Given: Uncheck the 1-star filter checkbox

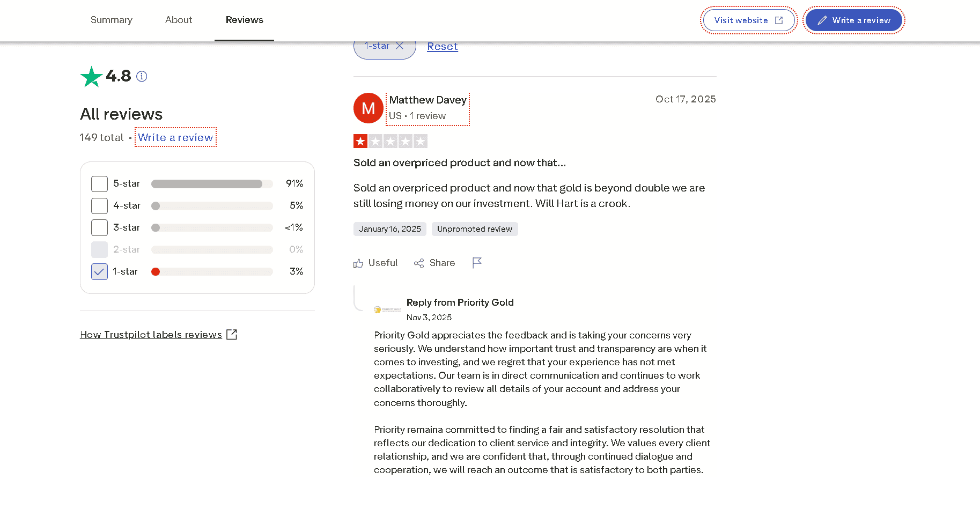Looking at the screenshot, I should click(x=99, y=272).
